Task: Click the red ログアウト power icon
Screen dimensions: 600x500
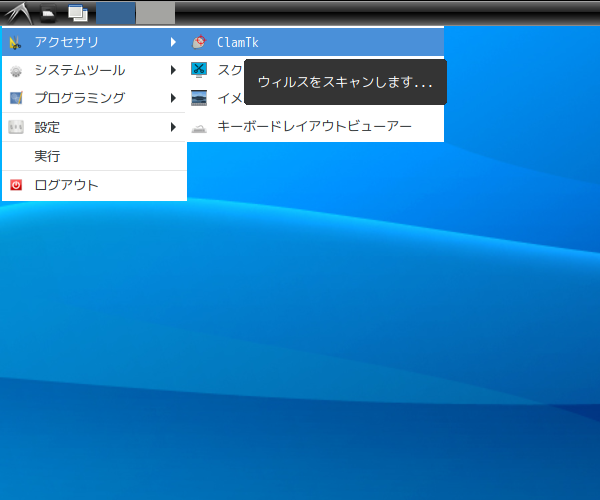Action: point(16,185)
